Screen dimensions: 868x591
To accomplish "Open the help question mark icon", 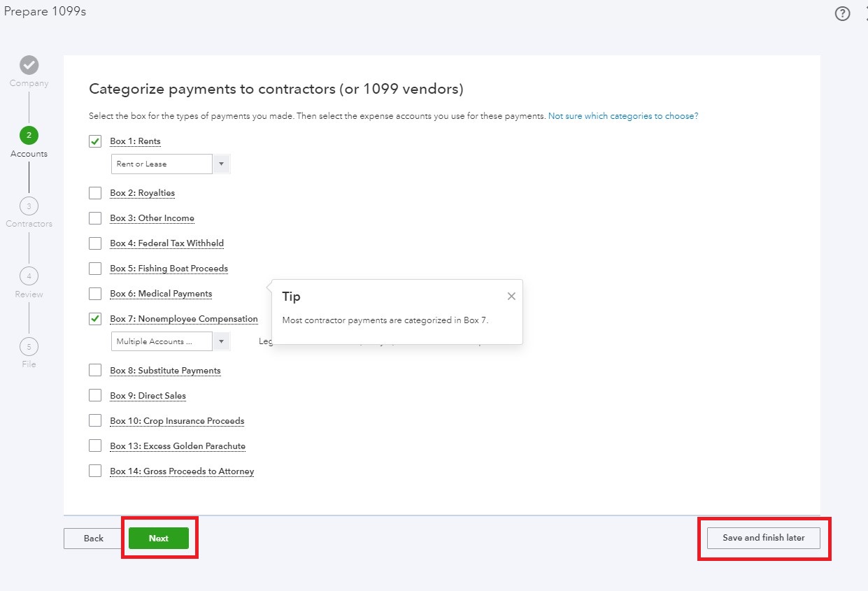I will pos(842,13).
